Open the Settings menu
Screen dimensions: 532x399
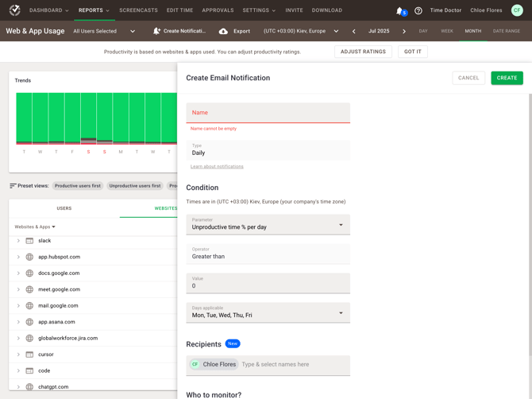pyautogui.click(x=259, y=10)
